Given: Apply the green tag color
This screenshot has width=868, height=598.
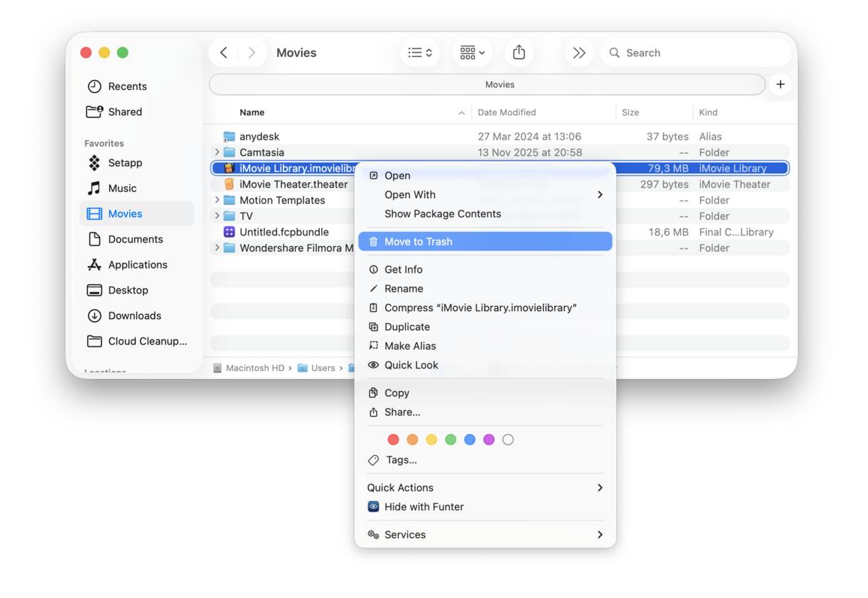Looking at the screenshot, I should pos(450,440).
